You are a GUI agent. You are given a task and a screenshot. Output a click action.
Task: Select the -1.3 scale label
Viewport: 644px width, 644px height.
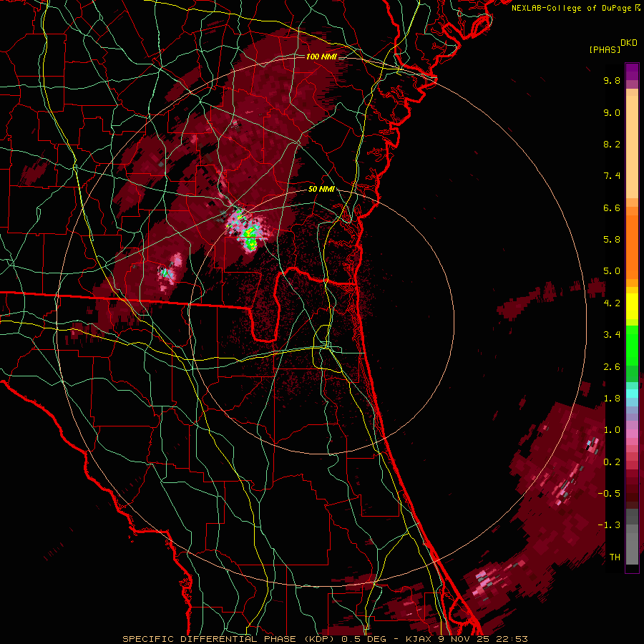[609, 525]
